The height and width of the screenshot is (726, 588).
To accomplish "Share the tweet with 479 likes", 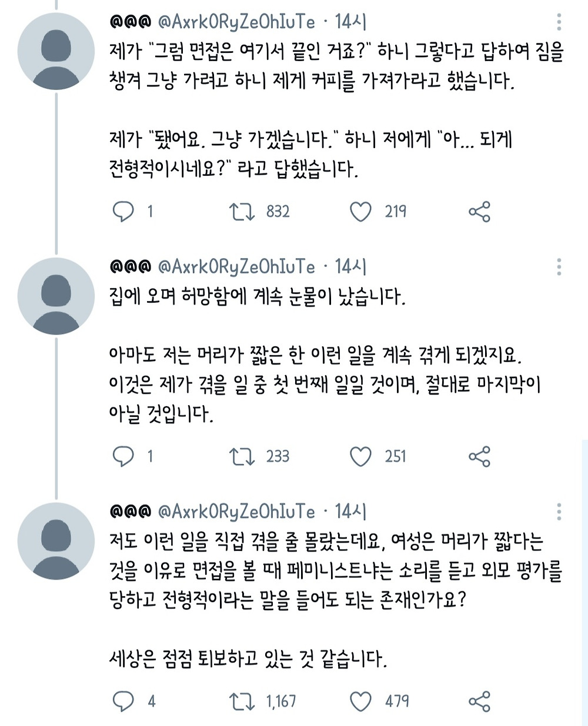I will (x=479, y=701).
